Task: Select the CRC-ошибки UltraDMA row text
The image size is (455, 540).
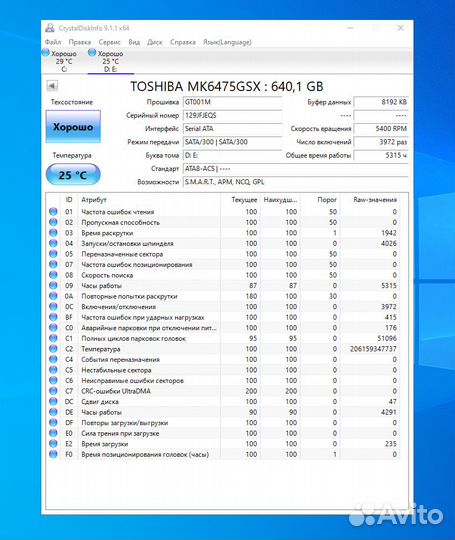Action: pyautogui.click(x=116, y=391)
